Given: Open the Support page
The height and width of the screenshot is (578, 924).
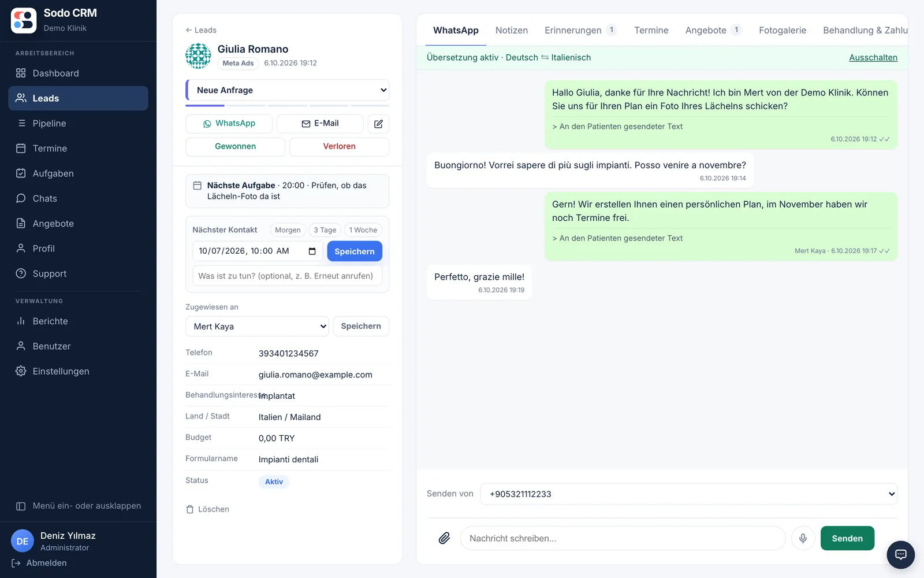Looking at the screenshot, I should click(78, 273).
